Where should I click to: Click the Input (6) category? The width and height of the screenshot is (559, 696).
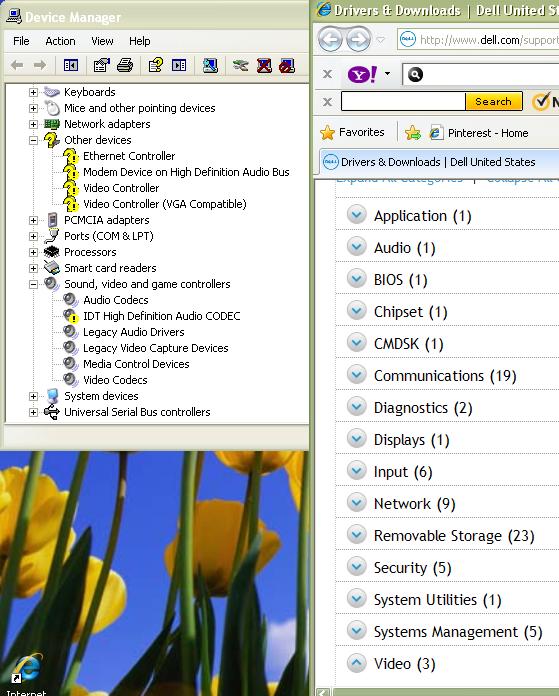click(x=403, y=471)
